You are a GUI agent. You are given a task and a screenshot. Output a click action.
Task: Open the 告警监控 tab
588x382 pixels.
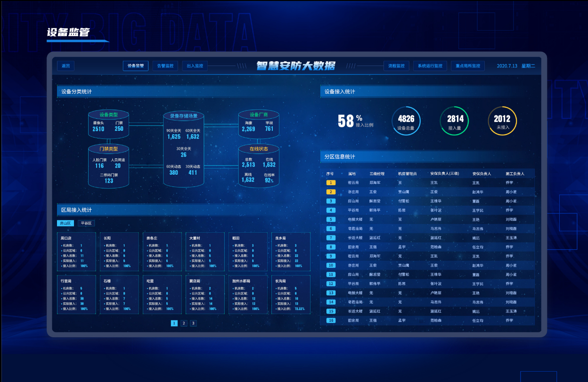click(165, 66)
